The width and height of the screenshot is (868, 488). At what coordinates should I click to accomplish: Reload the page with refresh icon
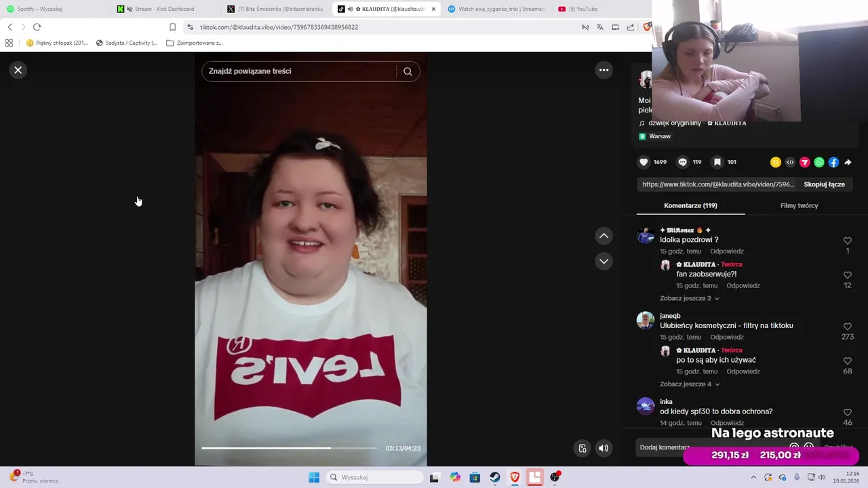(37, 27)
